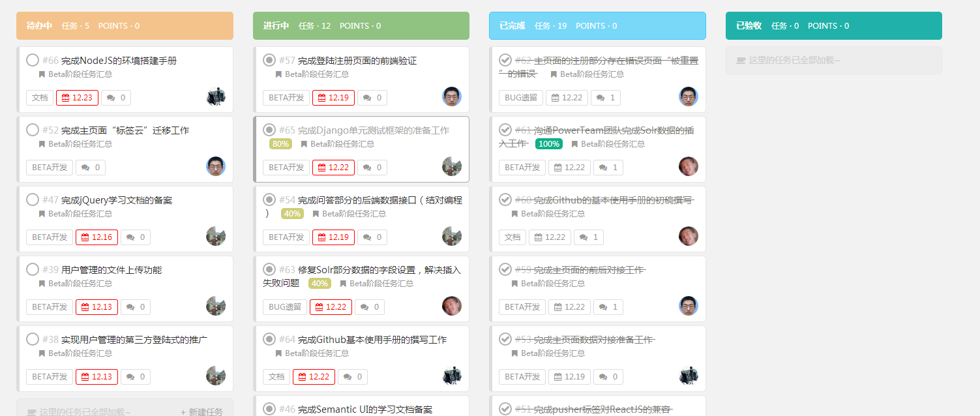The width and height of the screenshot is (980, 416).
Task: Click assignee avatar on task #66
Action: tap(216, 97)
